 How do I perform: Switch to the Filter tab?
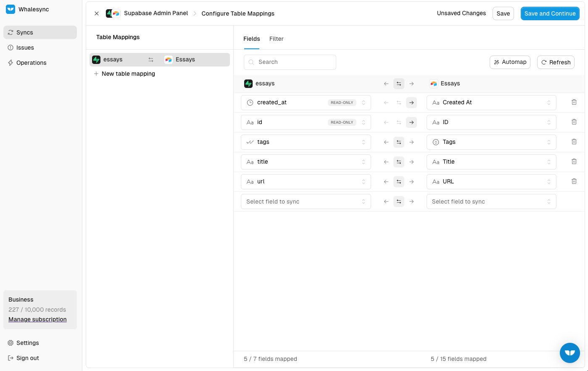point(277,39)
